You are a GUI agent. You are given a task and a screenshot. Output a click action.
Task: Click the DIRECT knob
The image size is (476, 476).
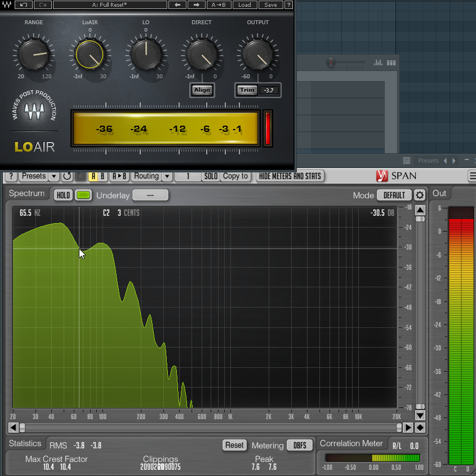point(202,54)
